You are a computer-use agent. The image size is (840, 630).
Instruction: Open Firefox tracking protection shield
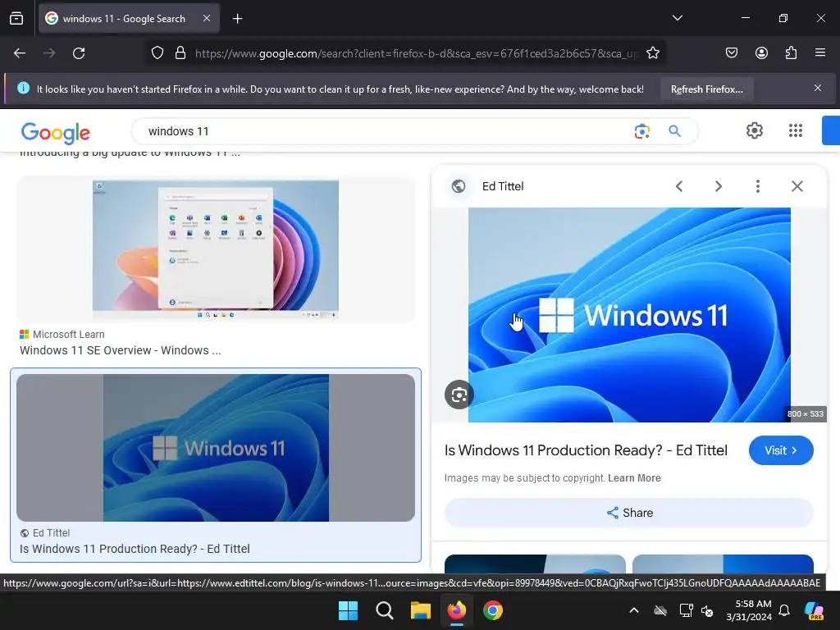157,53
